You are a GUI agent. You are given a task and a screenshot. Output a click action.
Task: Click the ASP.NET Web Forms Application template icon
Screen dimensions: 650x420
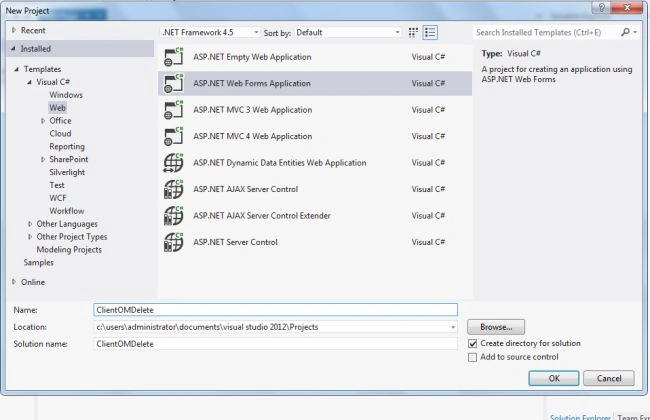pyautogui.click(x=173, y=83)
